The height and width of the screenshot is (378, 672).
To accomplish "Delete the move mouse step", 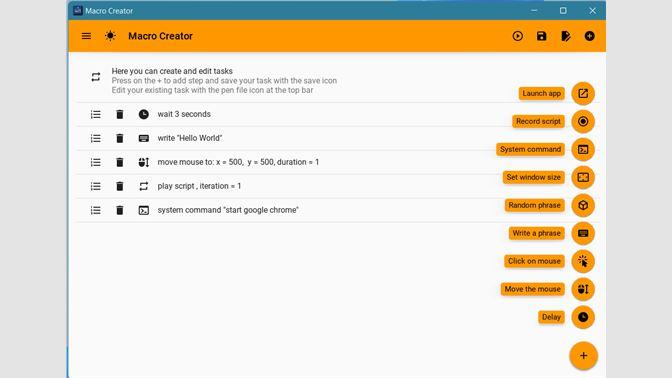I will 120,162.
